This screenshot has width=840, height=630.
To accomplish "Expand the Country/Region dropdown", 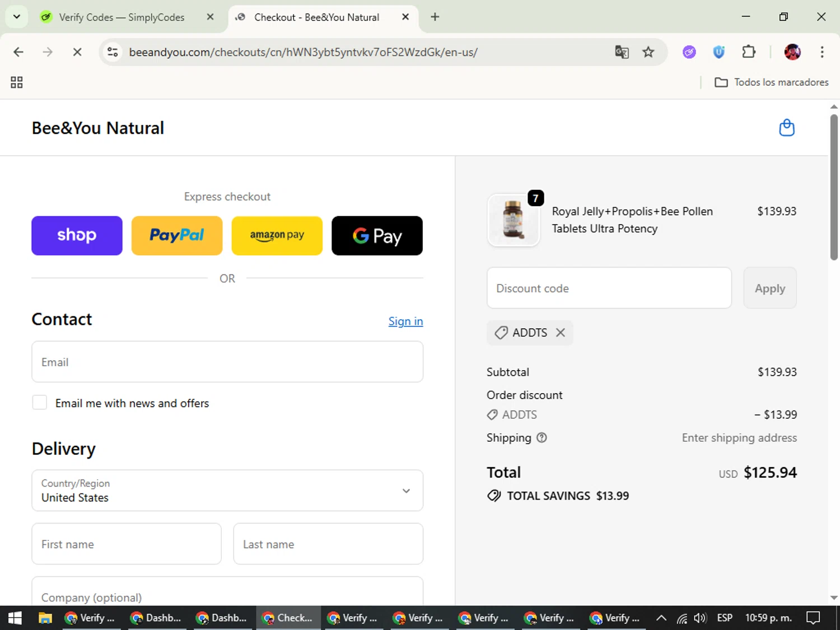I will (x=227, y=491).
